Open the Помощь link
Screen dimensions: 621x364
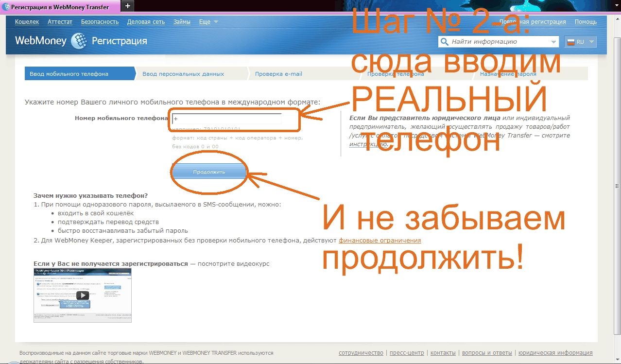(x=586, y=22)
